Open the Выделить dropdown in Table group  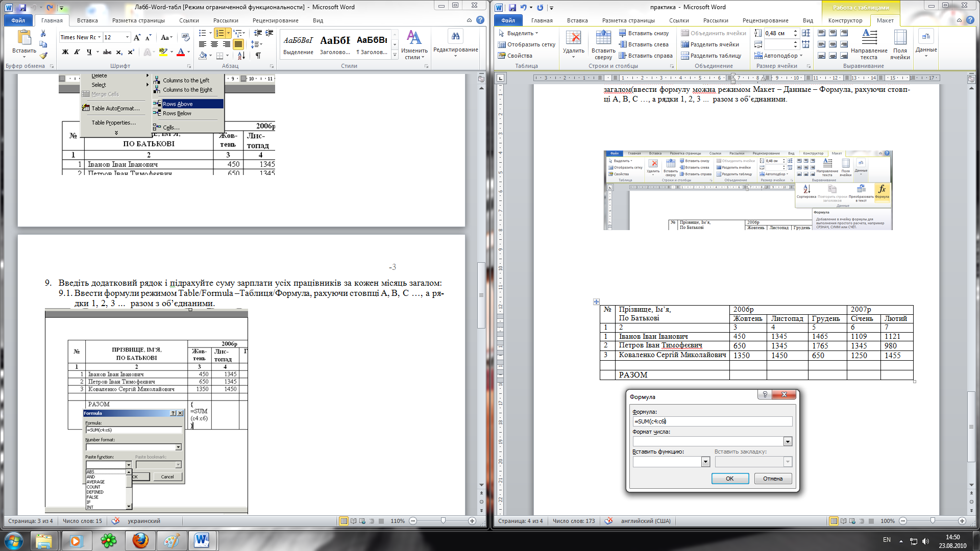pyautogui.click(x=518, y=33)
